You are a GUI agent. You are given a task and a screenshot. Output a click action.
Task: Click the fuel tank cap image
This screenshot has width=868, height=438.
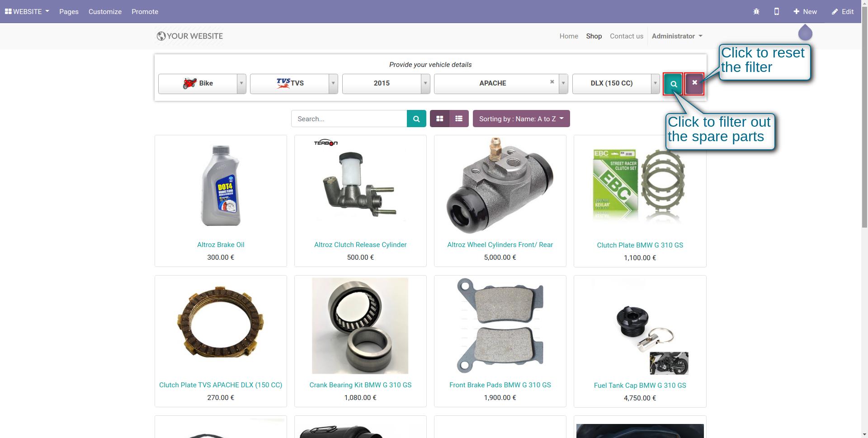(640, 326)
